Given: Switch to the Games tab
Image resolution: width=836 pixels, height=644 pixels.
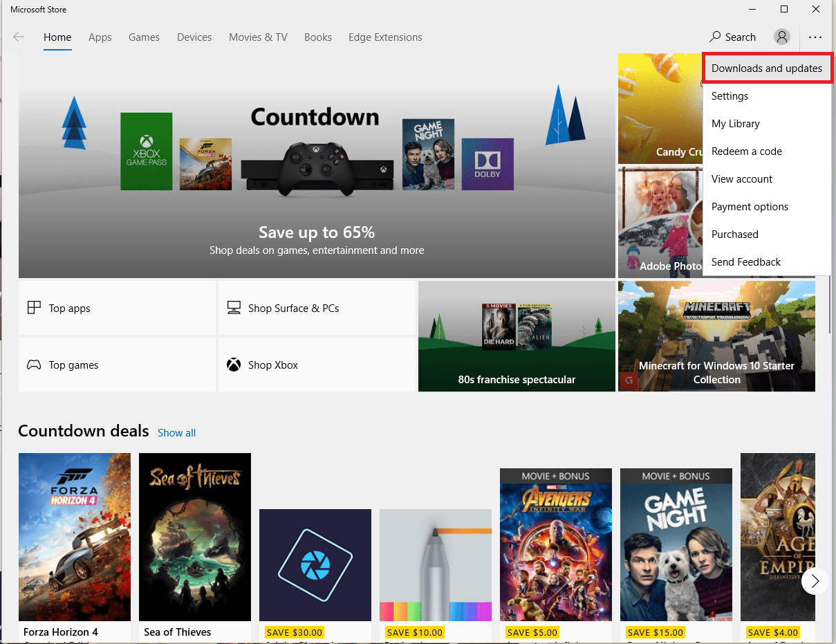Looking at the screenshot, I should coord(144,37).
